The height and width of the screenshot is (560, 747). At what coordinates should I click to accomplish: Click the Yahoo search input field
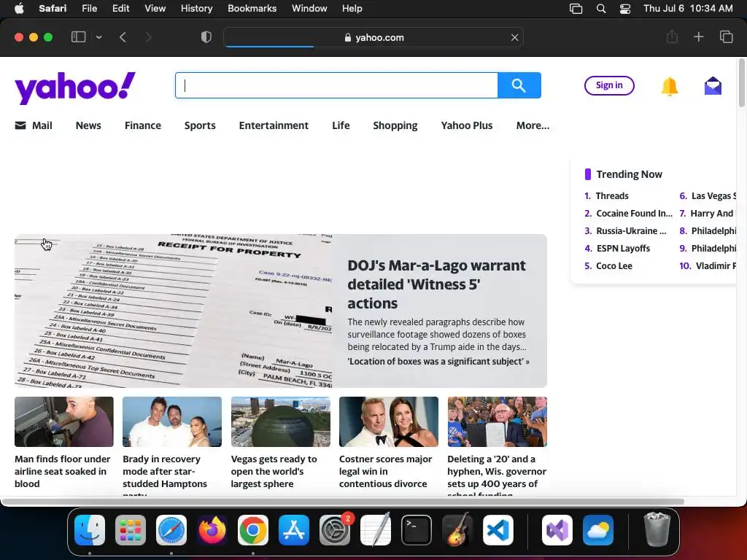pos(336,85)
